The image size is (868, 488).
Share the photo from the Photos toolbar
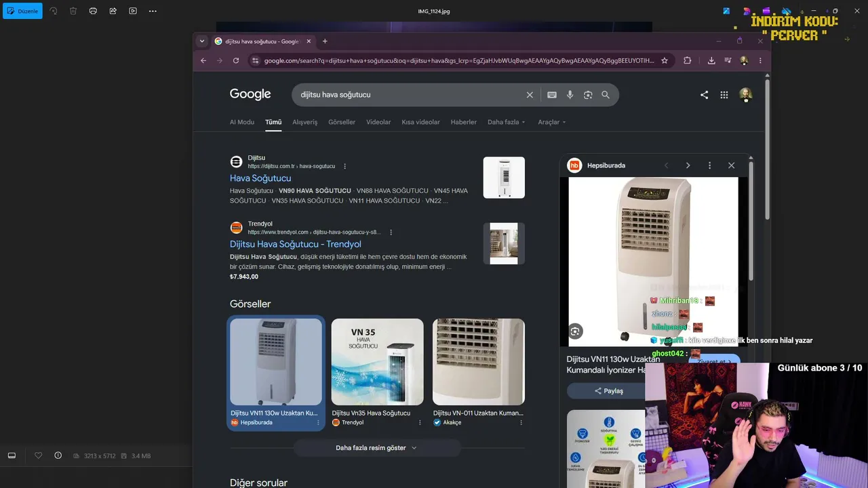pos(113,11)
